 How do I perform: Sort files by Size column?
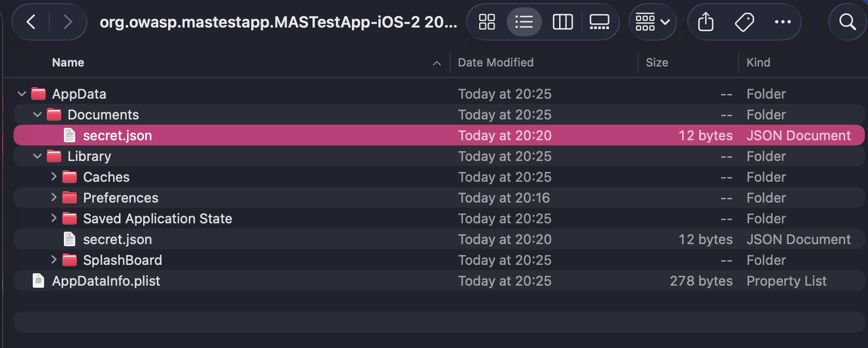click(657, 62)
